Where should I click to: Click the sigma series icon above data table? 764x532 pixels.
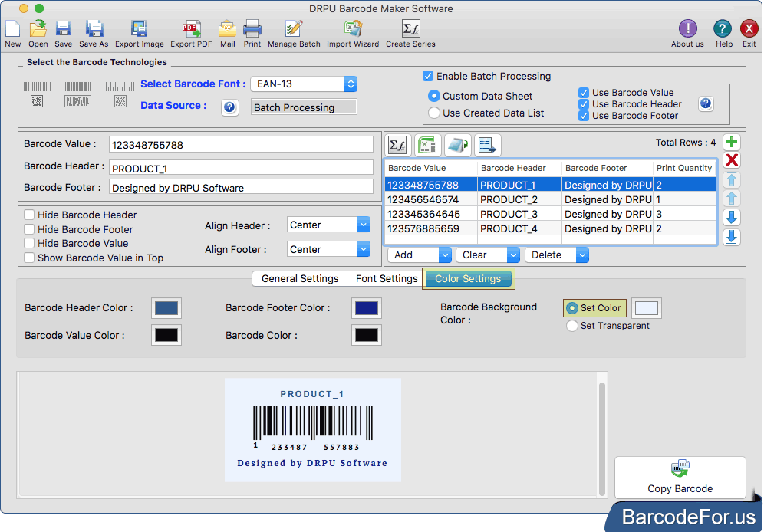pyautogui.click(x=397, y=145)
